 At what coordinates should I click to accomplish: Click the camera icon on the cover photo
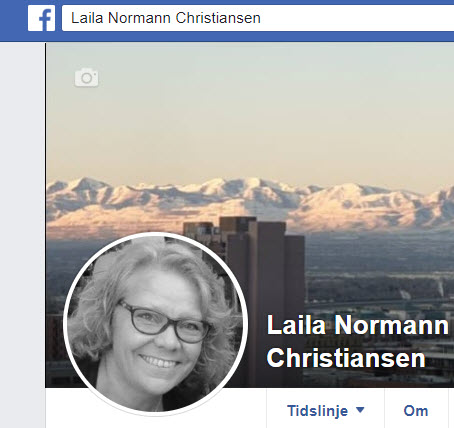pos(87,78)
